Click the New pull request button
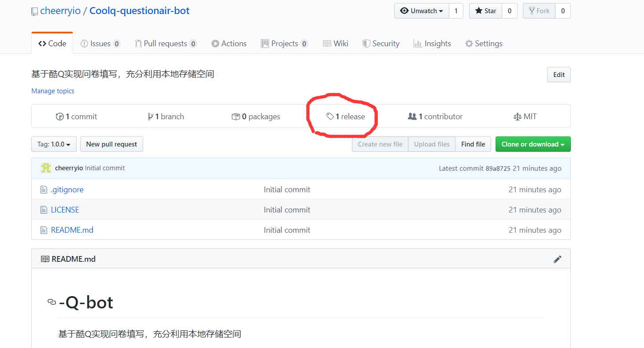Screen dimensions: 644x348 [x=111, y=144]
